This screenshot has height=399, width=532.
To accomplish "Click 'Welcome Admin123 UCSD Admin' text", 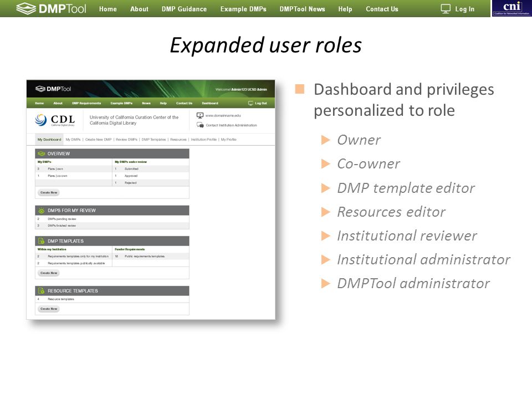I will 241,90.
